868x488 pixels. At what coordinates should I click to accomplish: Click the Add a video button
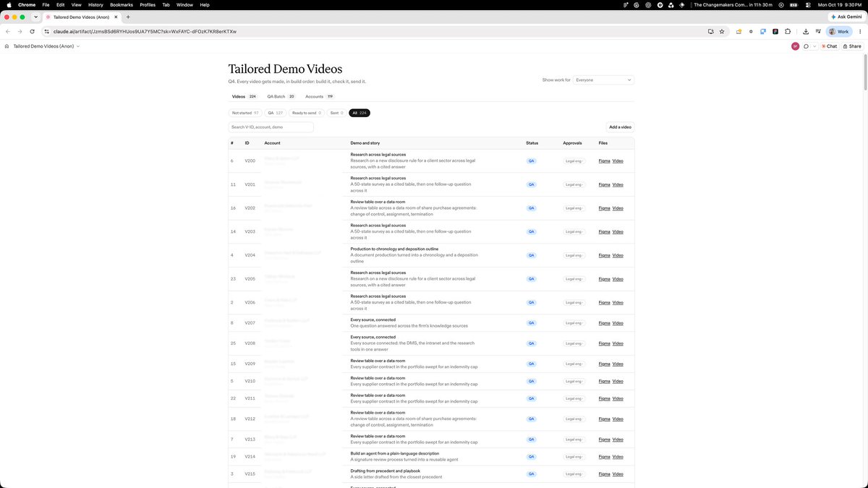point(620,127)
